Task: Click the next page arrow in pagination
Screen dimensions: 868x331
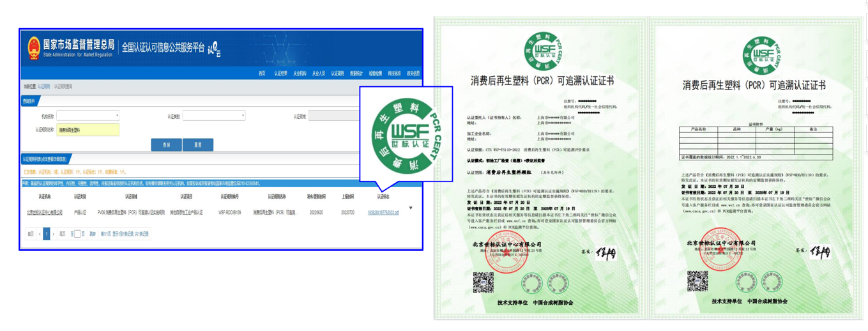Action: (x=54, y=234)
